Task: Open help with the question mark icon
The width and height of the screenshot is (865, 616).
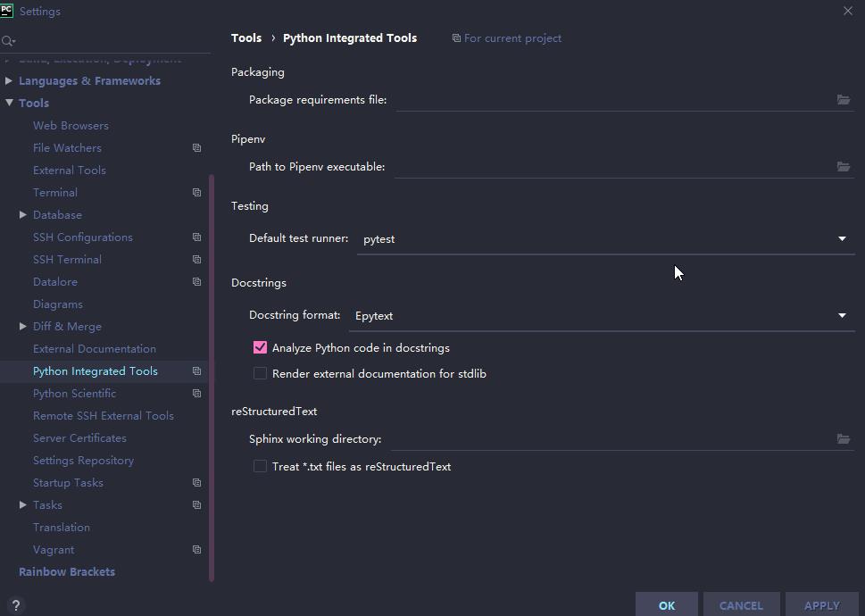Action: [x=15, y=605]
